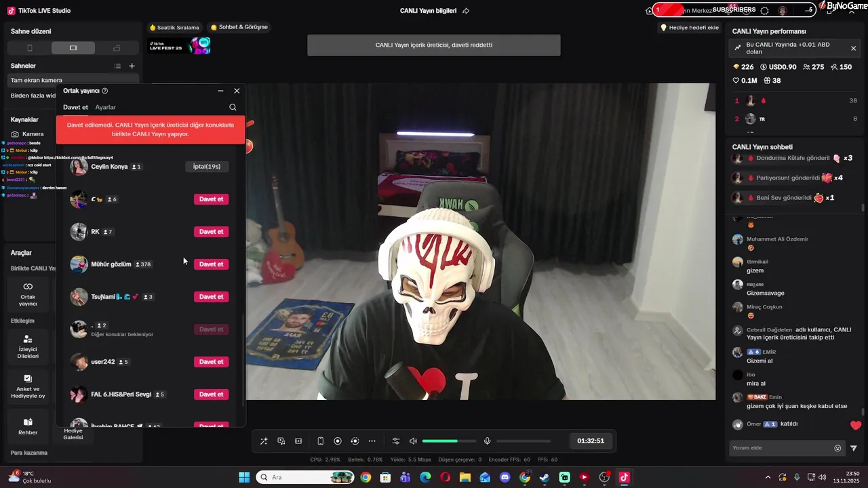This screenshot has height=488, width=868.
Task: Select the landscape scene layout
Action: [73, 48]
